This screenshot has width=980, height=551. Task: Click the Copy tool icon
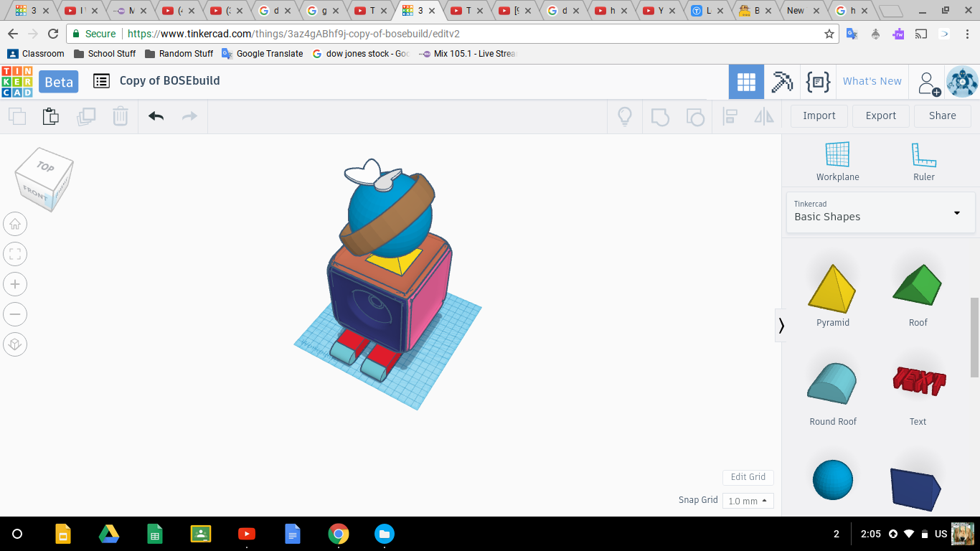point(17,116)
